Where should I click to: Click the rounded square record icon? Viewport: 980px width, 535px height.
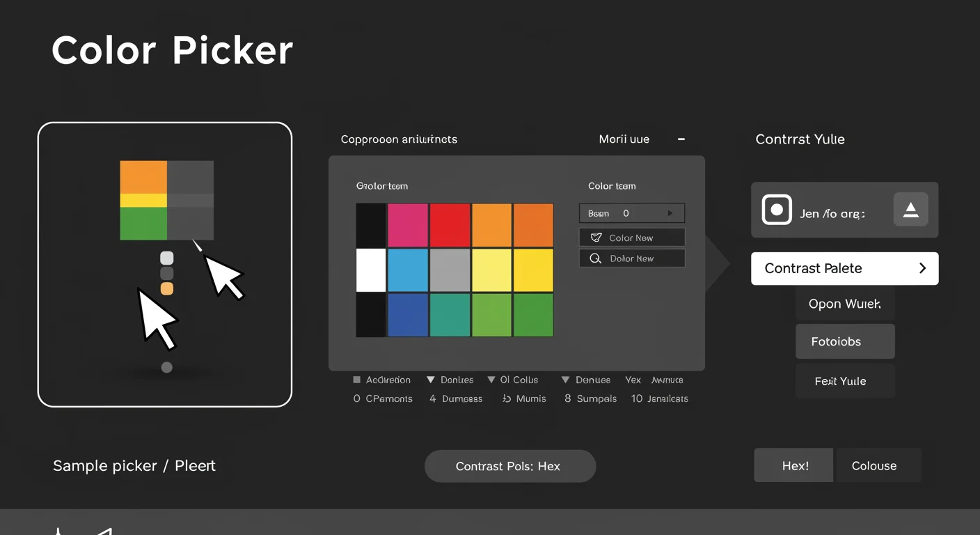click(777, 210)
